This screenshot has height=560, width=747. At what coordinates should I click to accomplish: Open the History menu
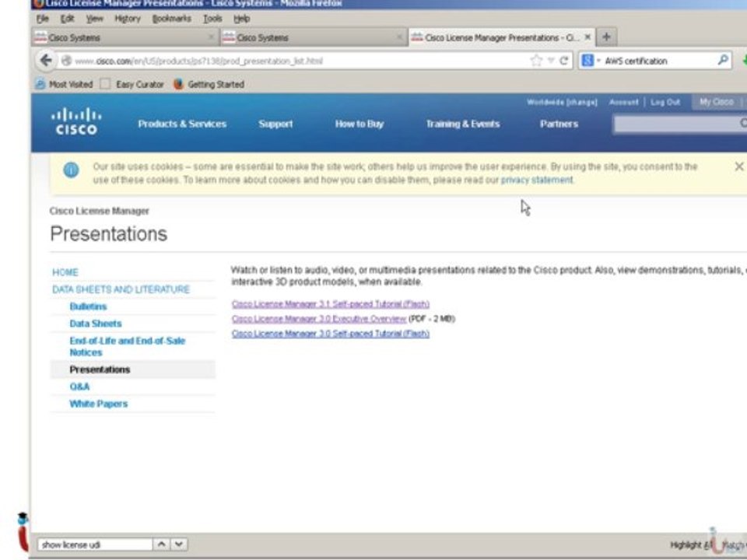[x=128, y=19]
